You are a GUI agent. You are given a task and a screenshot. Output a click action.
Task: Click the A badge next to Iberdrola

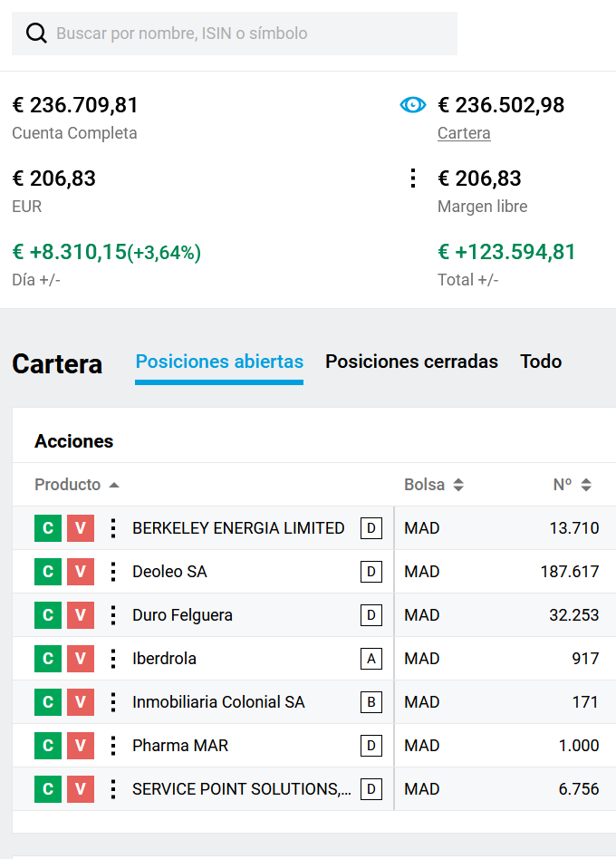[371, 659]
